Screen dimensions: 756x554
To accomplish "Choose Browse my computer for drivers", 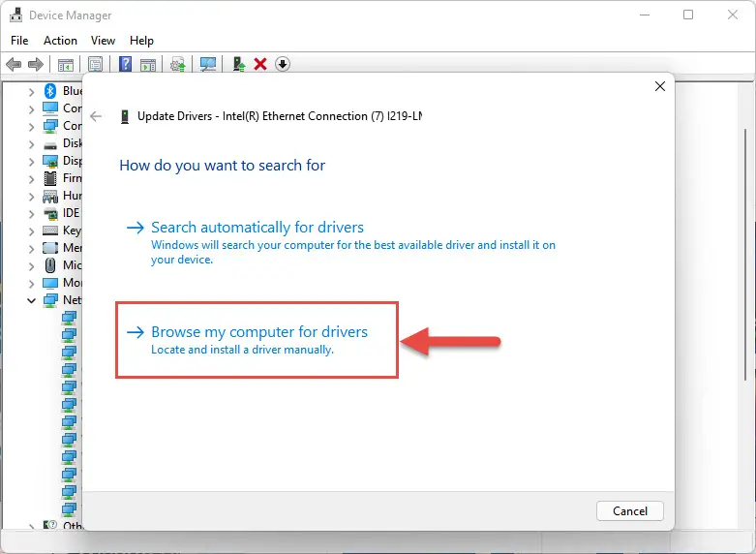I will (x=247, y=340).
